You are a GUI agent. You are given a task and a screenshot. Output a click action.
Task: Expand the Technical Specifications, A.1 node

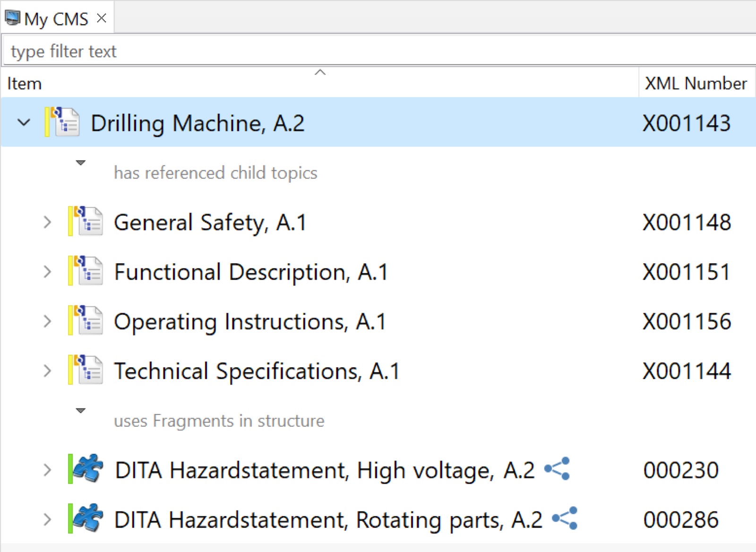[47, 371]
